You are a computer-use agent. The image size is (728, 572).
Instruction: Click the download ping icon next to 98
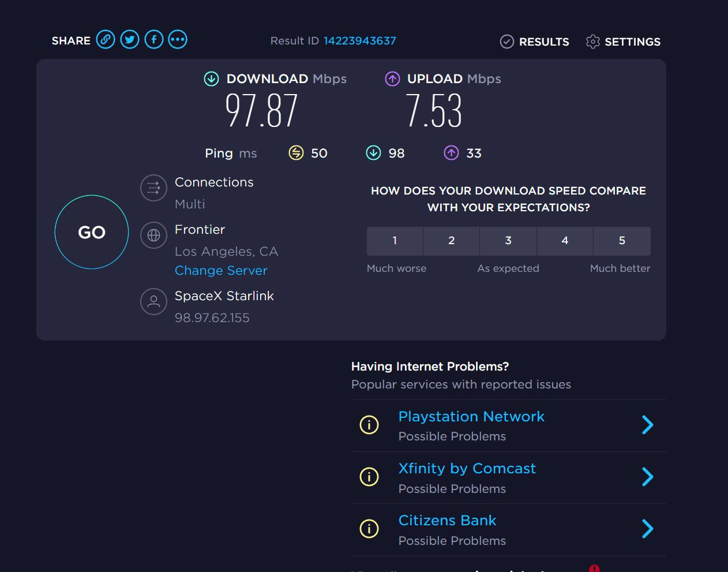[373, 153]
